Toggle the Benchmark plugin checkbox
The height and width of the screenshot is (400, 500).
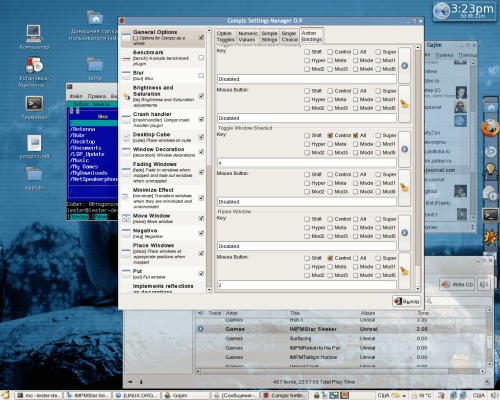click(x=201, y=58)
